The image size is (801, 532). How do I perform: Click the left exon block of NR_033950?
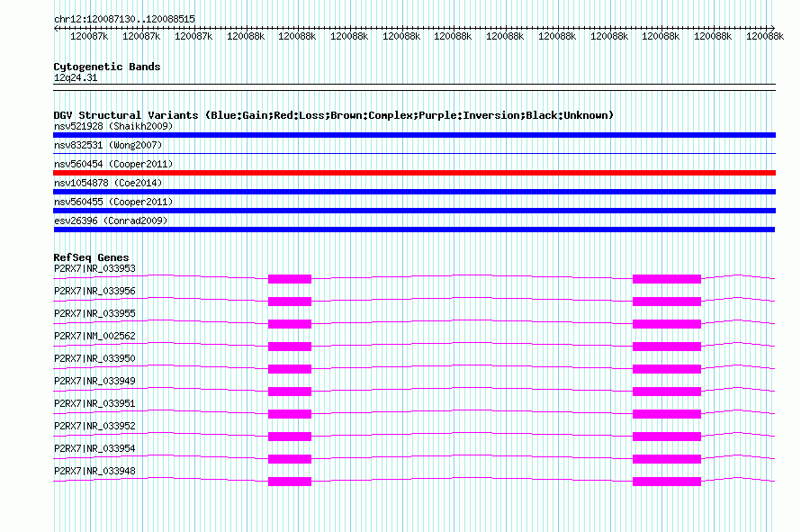[290, 369]
